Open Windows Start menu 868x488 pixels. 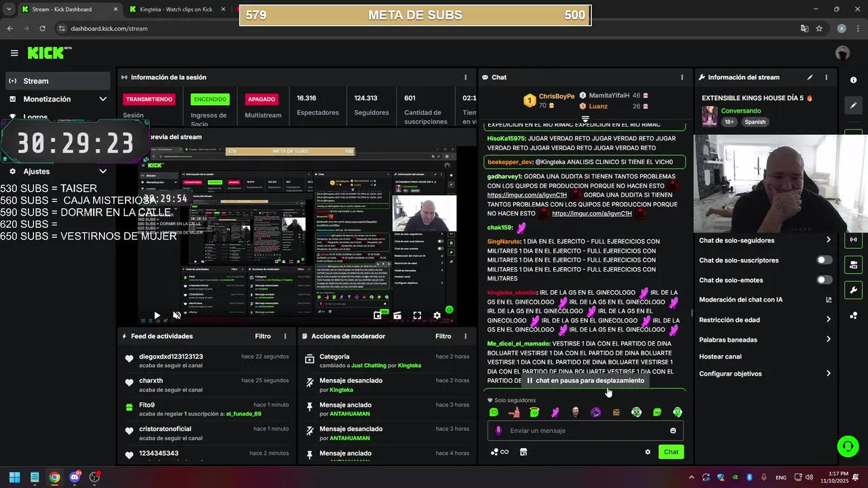(x=14, y=477)
